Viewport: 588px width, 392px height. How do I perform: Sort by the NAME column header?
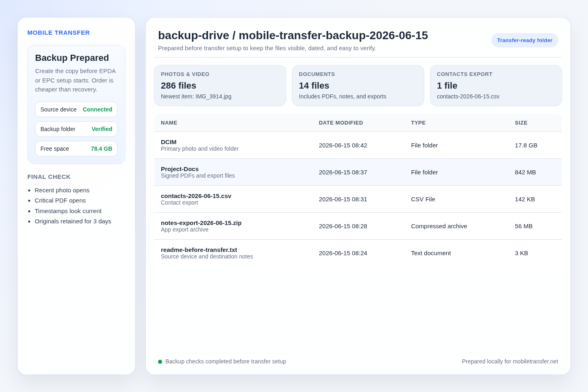(169, 123)
